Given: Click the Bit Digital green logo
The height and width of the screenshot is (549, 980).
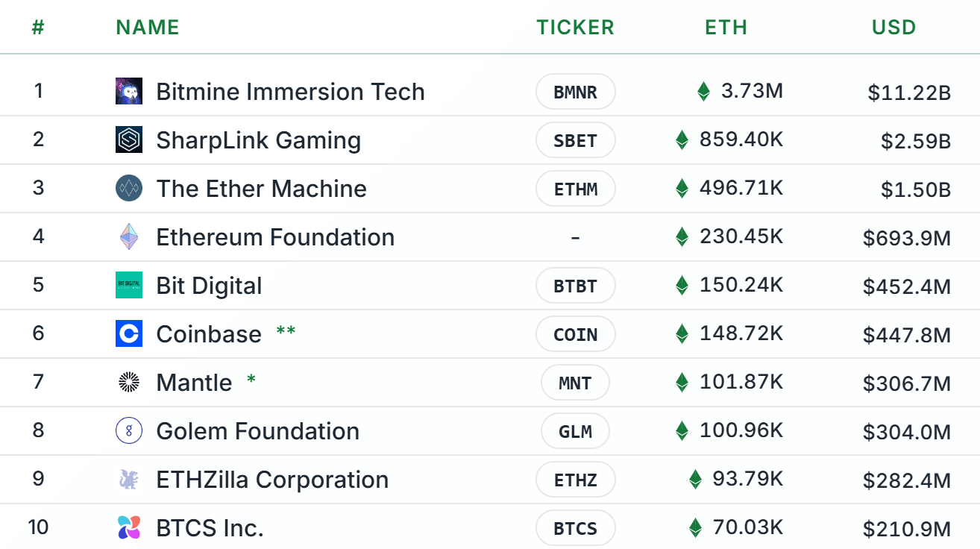Looking at the screenshot, I should click(x=128, y=285).
